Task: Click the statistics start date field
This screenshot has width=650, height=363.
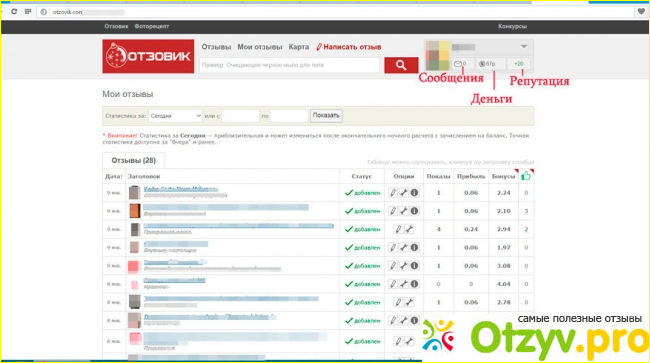Action: coord(240,116)
